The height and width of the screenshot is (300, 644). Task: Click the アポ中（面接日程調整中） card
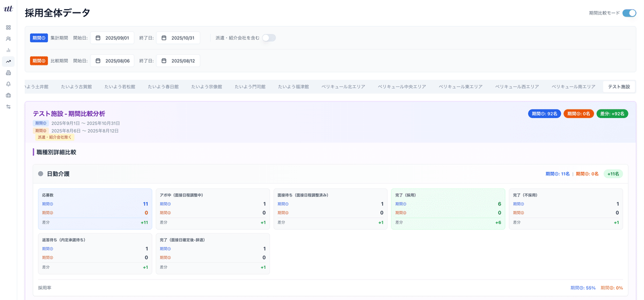[213, 209]
